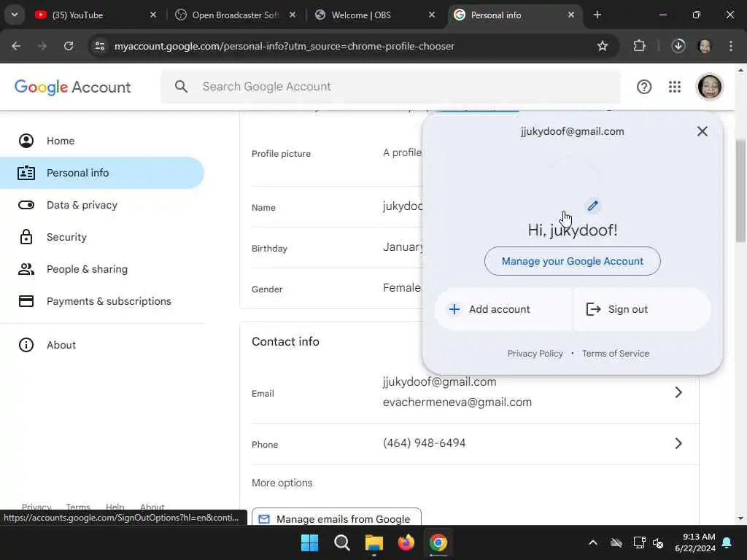Open Firefox from taskbar
This screenshot has width=747, height=560.
tap(406, 542)
